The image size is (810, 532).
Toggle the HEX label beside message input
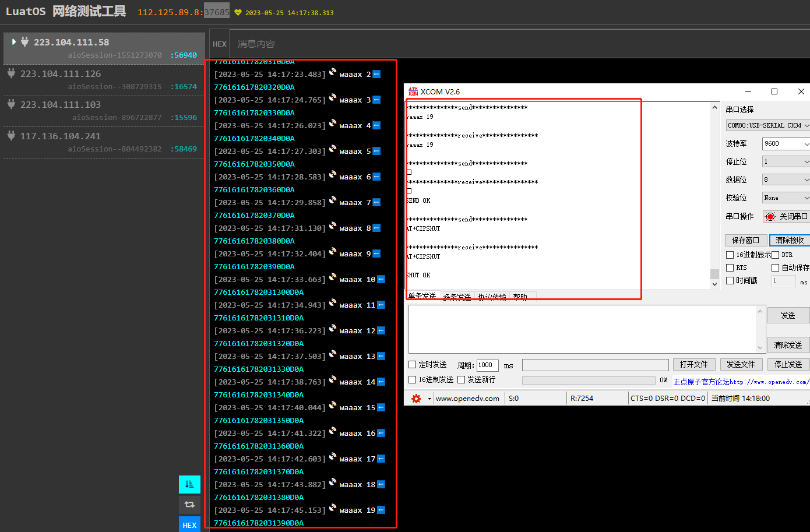[220, 44]
